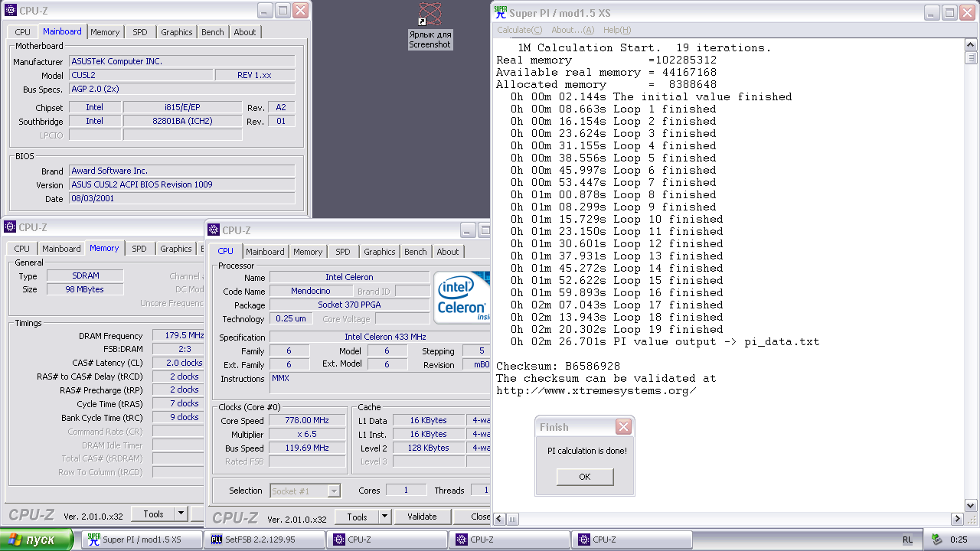Expand Tools dropdown arrow in CPU window
The width and height of the screenshot is (980, 551).
(x=385, y=517)
